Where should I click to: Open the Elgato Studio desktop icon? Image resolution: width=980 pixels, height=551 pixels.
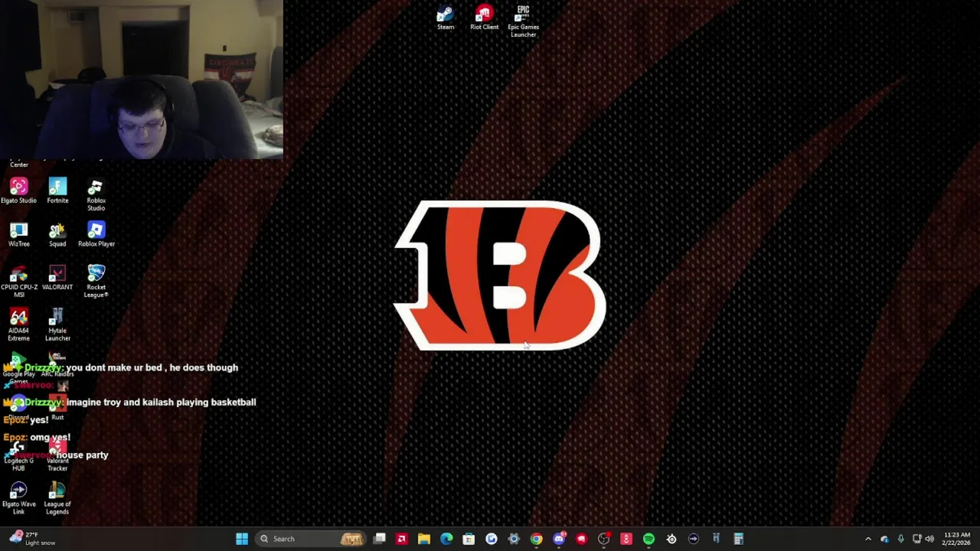(x=18, y=191)
